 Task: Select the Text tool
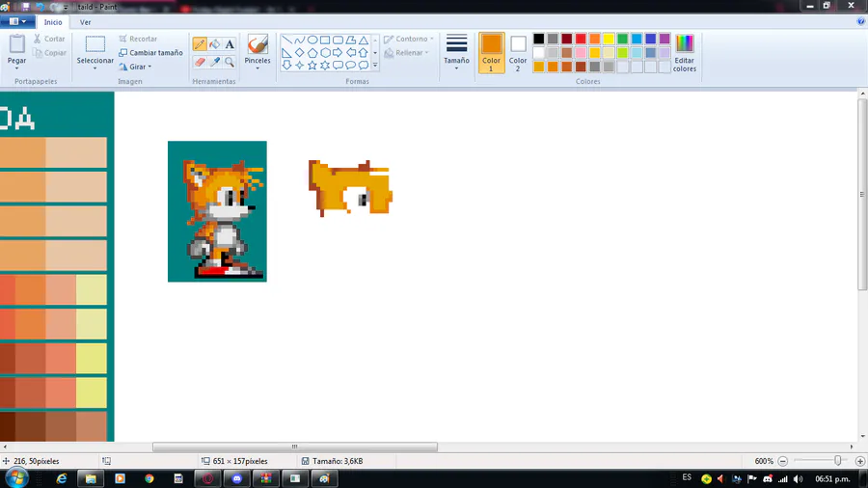point(230,44)
